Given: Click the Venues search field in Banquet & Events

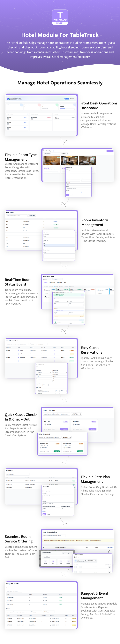Looking at the screenshot, I should pyautogui.click(x=14, y=591).
